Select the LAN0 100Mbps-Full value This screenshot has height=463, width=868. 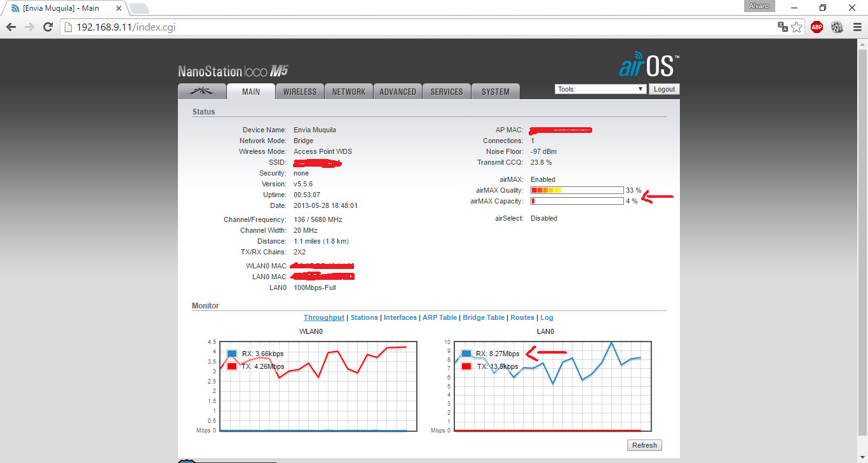tap(315, 287)
